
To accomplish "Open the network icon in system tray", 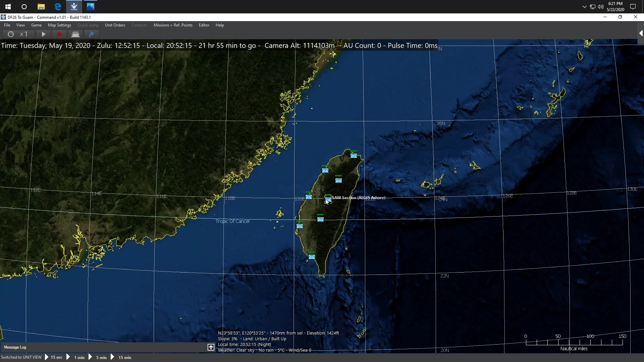I will click(x=593, y=7).
